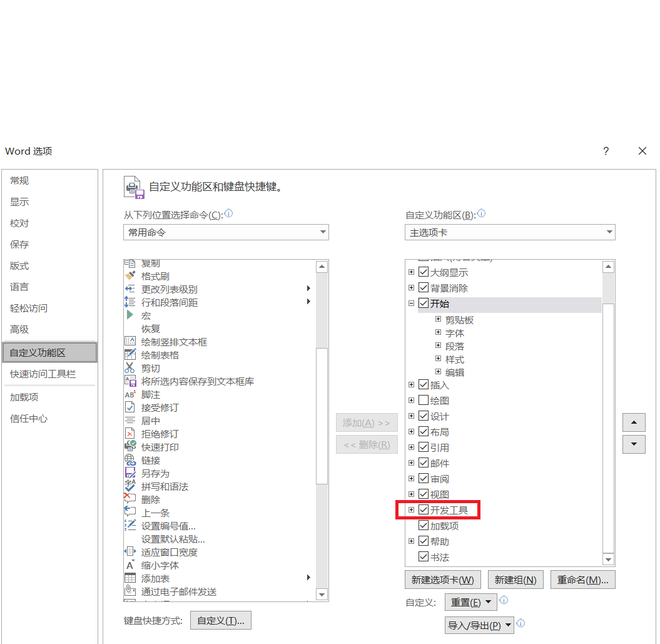This screenshot has height=644, width=660.
Task: Toggle the 开始 tab checkbox
Action: 424,304
